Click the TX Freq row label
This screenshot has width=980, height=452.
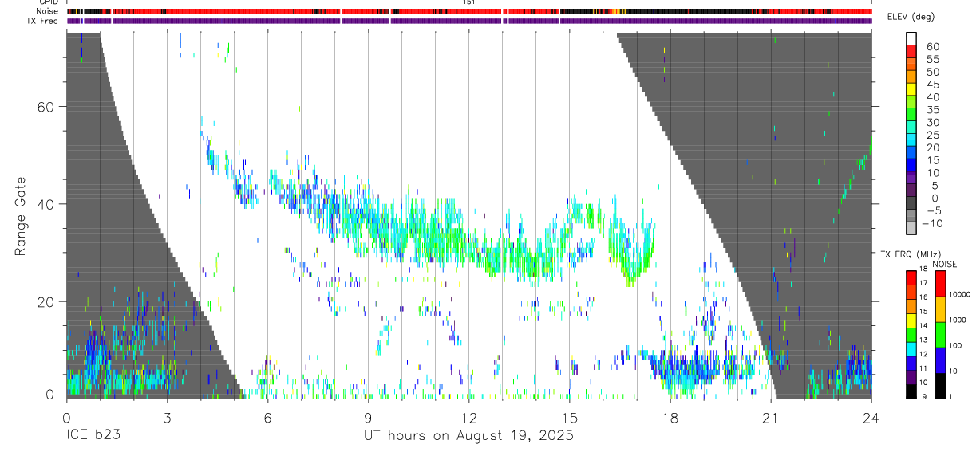click(x=43, y=21)
